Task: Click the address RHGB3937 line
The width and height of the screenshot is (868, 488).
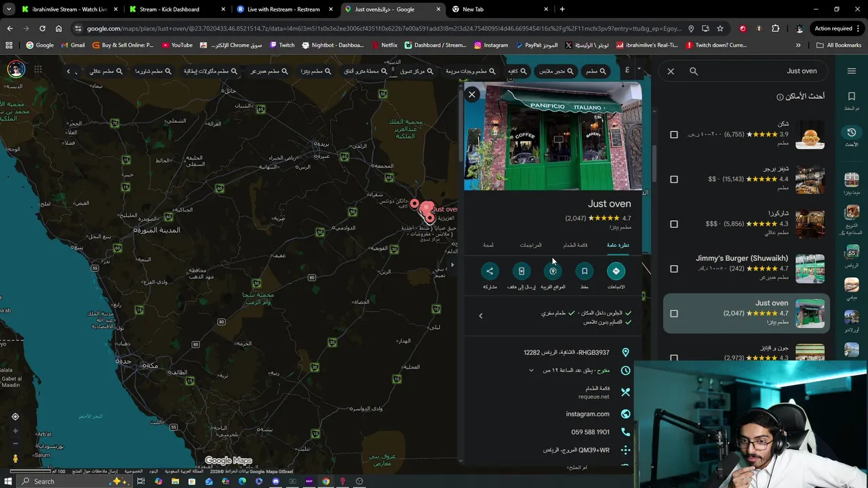Action: tap(566, 352)
